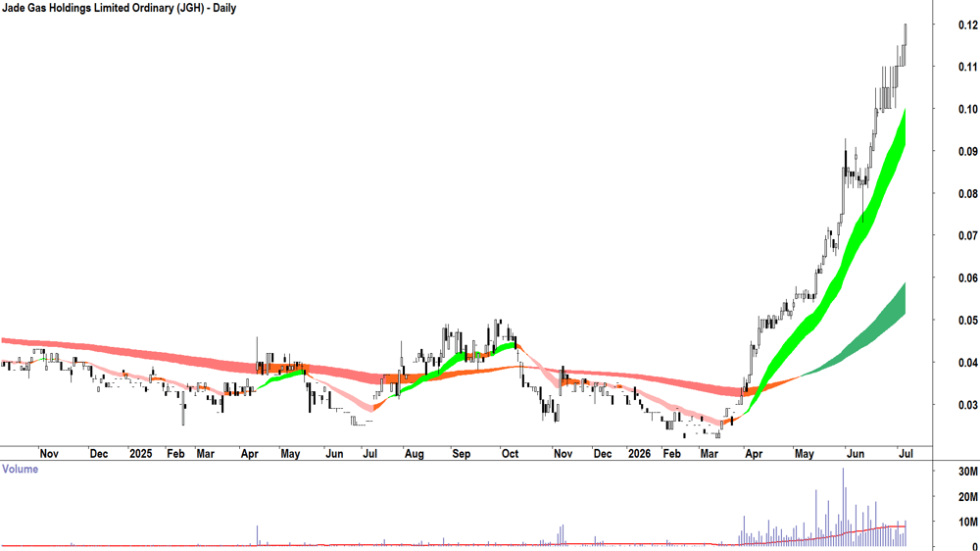Image resolution: width=980 pixels, height=551 pixels.
Task: Click the Sep label on the time axis
Action: (462, 454)
